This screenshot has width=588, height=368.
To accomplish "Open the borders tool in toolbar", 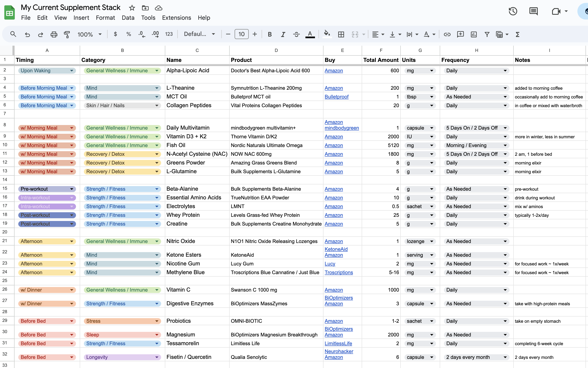I will [x=341, y=34].
